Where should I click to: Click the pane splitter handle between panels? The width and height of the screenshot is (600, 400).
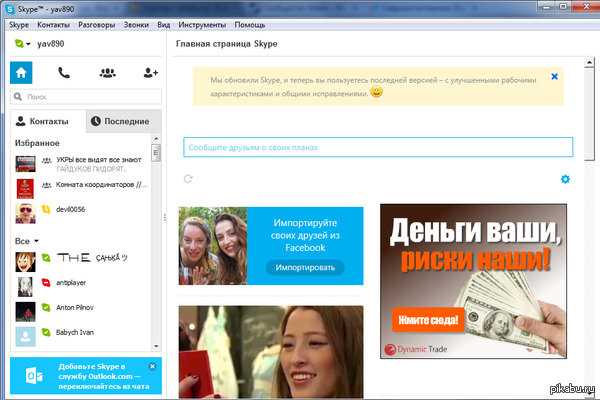[x=165, y=217]
